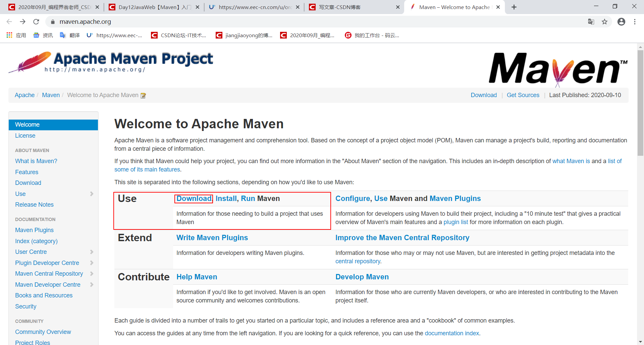The width and height of the screenshot is (644, 345).
Task: Click the Apache Maven Project feather logo
Action: [x=111, y=62]
